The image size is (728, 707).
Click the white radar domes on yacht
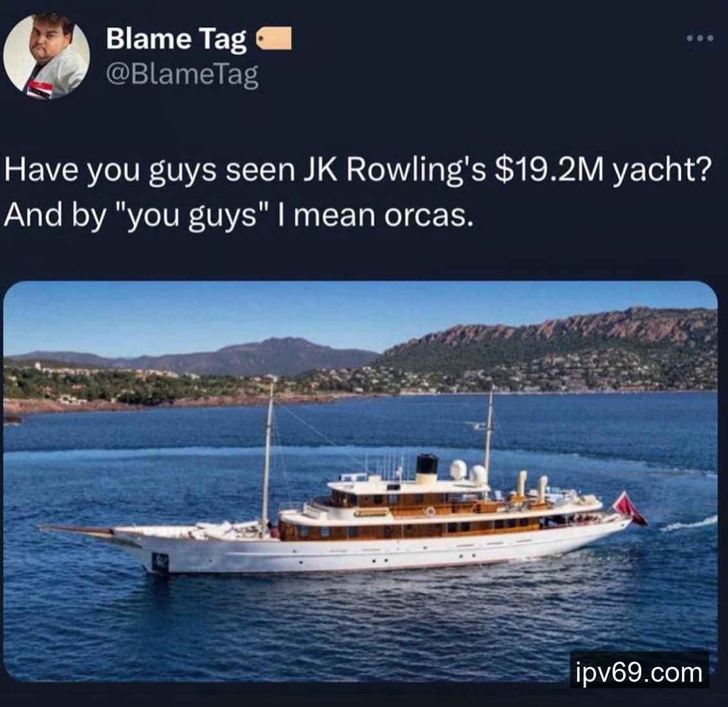point(468,473)
